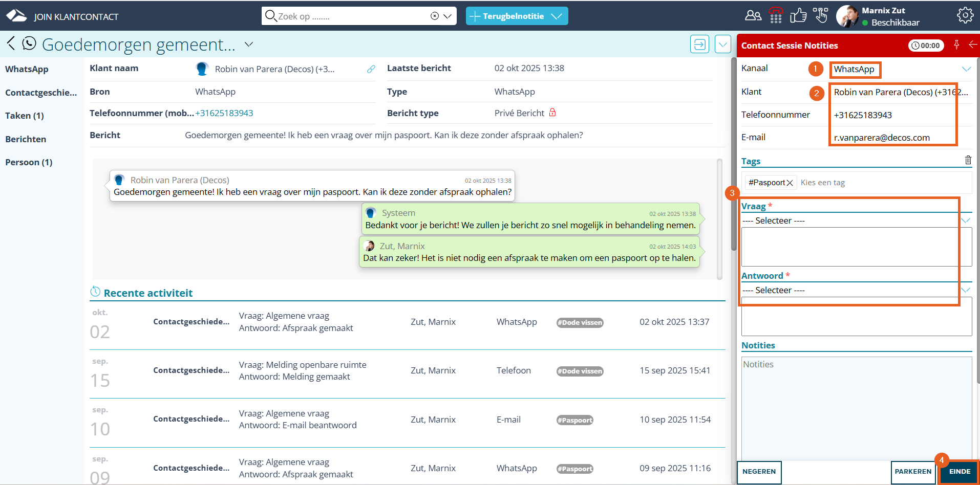Open the red phone dialpad icon
Viewport: 980px width, 485px height.
(776, 16)
